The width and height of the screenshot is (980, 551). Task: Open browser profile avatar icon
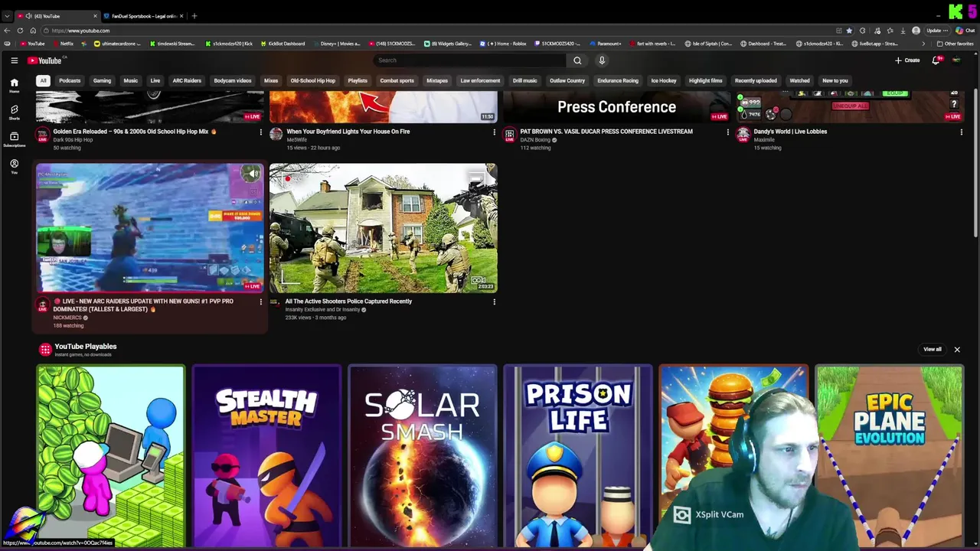tap(916, 31)
